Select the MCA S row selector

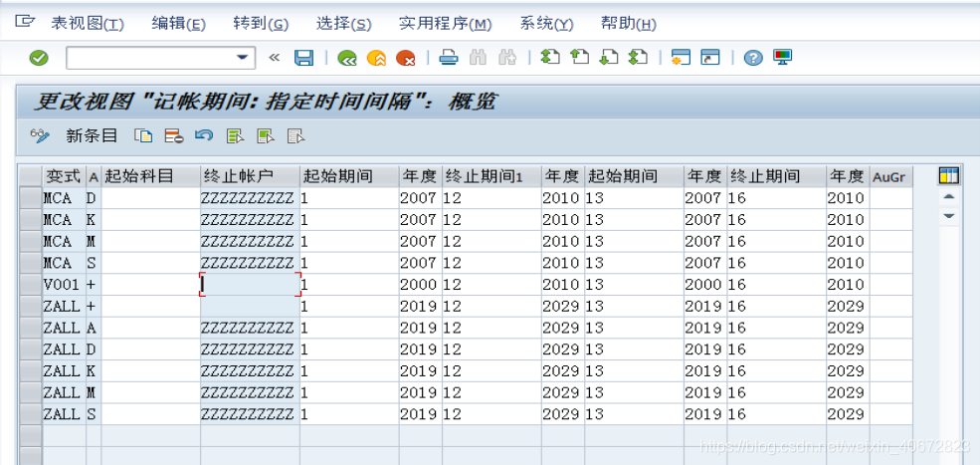pos(31,263)
